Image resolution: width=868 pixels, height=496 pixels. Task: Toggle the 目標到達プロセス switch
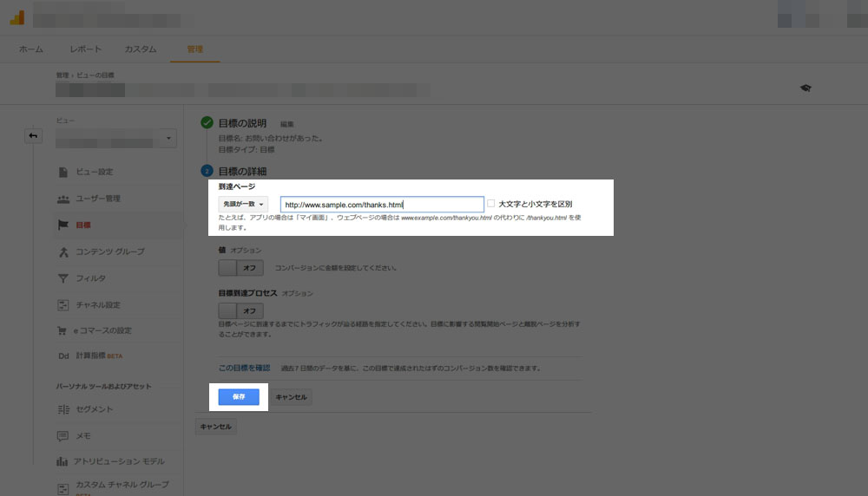(x=240, y=310)
